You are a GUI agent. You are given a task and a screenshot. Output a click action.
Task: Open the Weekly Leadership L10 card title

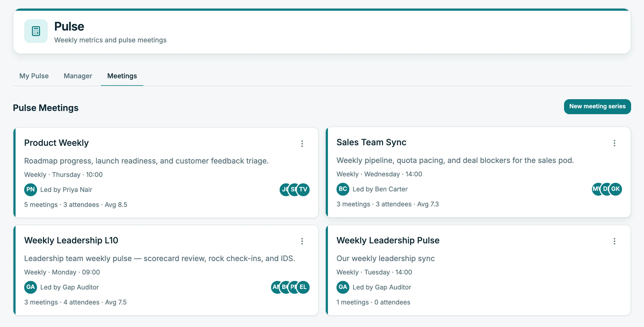[71, 240]
